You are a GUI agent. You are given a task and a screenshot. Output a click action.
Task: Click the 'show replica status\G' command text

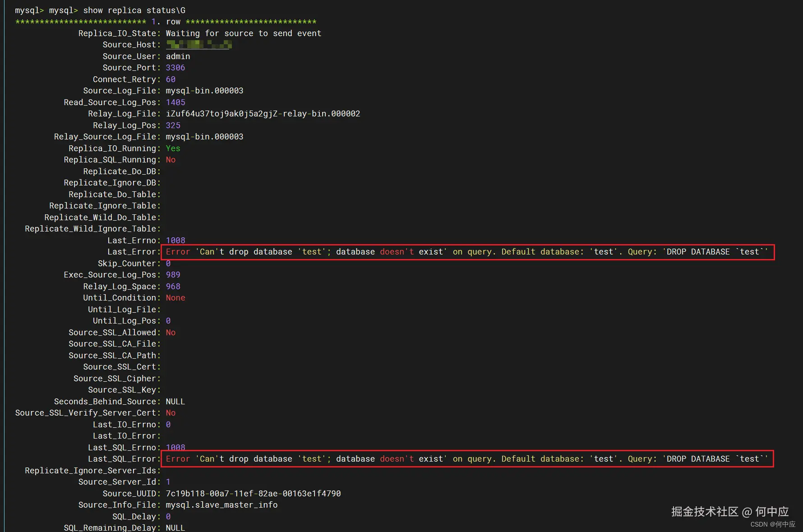point(134,10)
